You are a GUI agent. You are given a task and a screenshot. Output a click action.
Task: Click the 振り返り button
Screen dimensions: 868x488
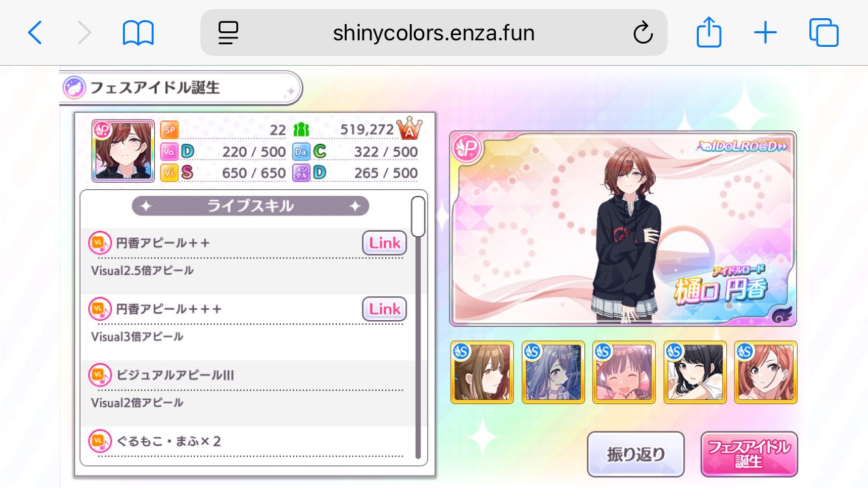(636, 454)
